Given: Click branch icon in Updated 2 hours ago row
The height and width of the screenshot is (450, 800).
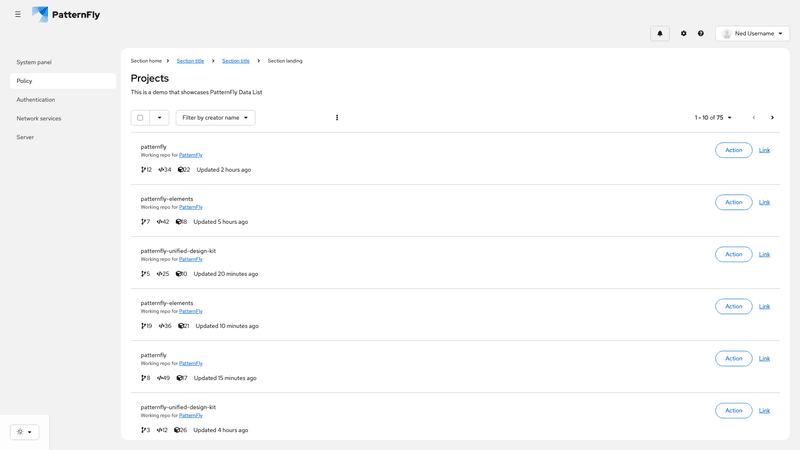Looking at the screenshot, I should [x=143, y=169].
